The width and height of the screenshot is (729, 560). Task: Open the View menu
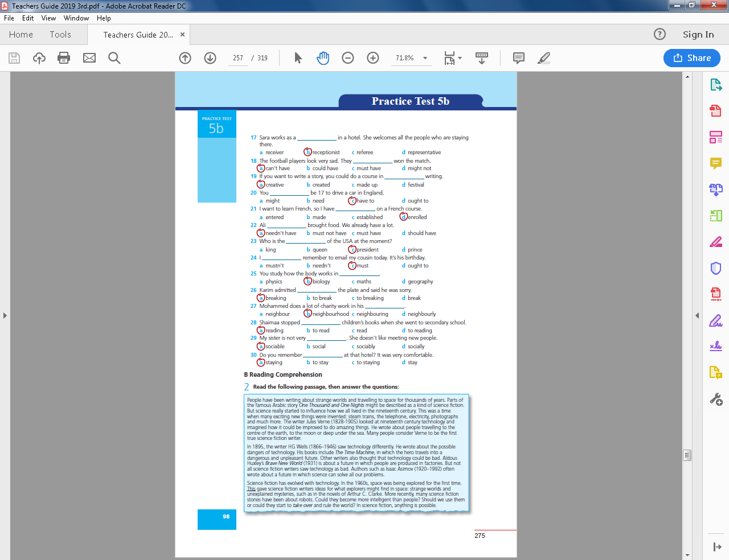[x=49, y=18]
